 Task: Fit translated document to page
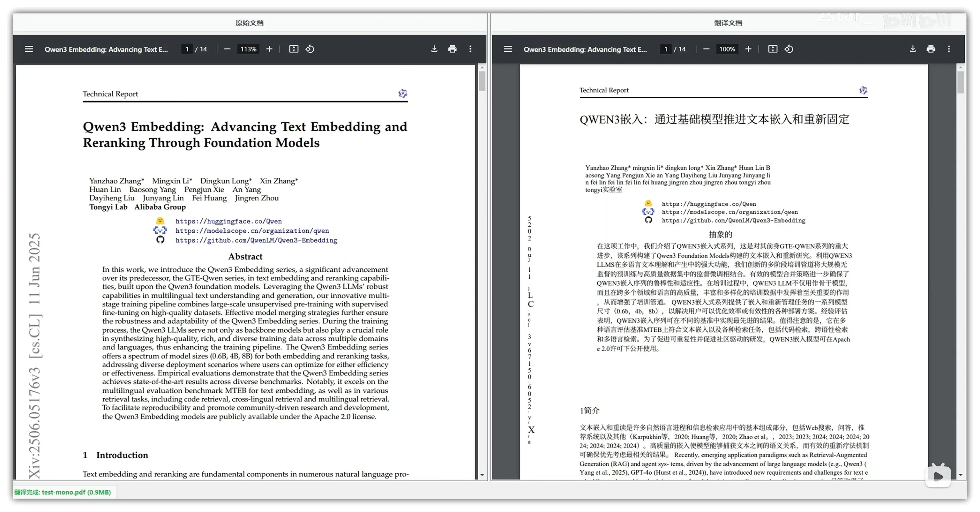773,49
